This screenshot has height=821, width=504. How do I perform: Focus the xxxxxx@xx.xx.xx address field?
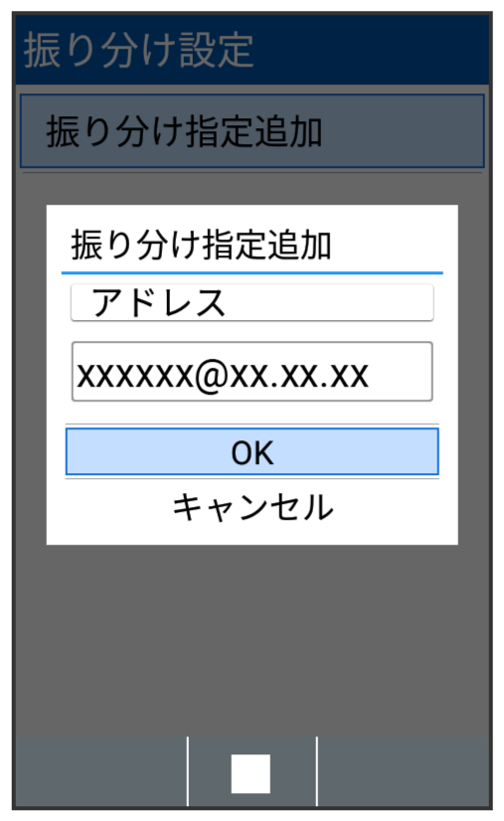point(252,372)
